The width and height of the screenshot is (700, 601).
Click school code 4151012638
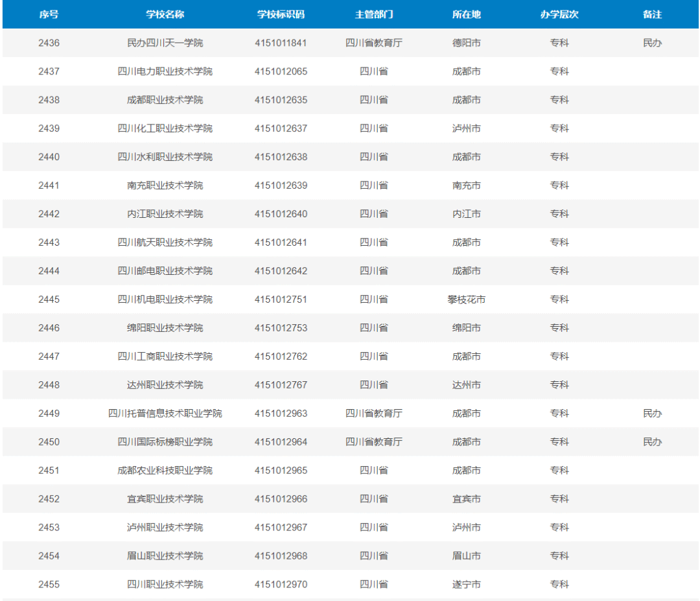click(x=281, y=157)
